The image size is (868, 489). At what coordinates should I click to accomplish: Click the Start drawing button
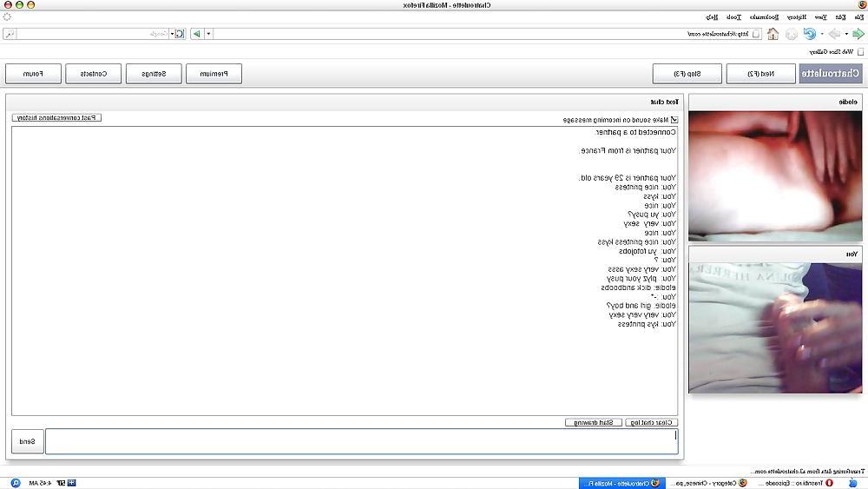(x=594, y=422)
